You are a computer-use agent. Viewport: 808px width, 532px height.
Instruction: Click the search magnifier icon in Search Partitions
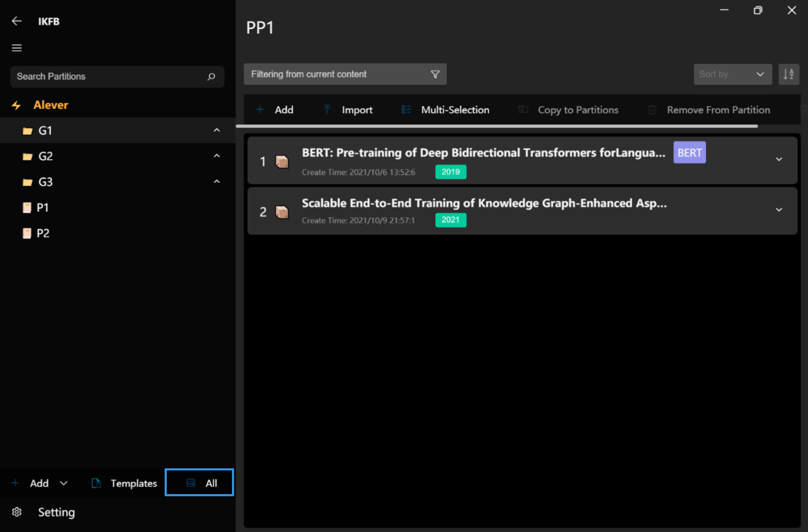(x=211, y=77)
